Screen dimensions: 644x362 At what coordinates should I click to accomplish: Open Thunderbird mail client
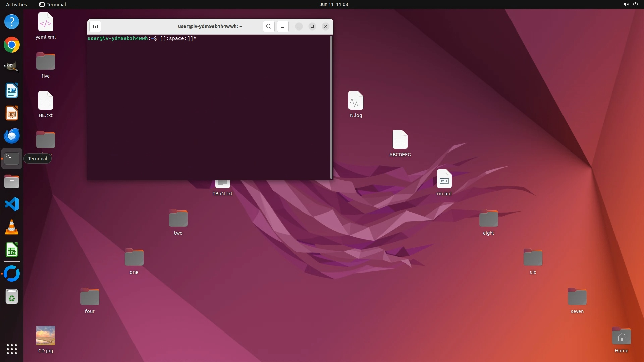(12, 136)
